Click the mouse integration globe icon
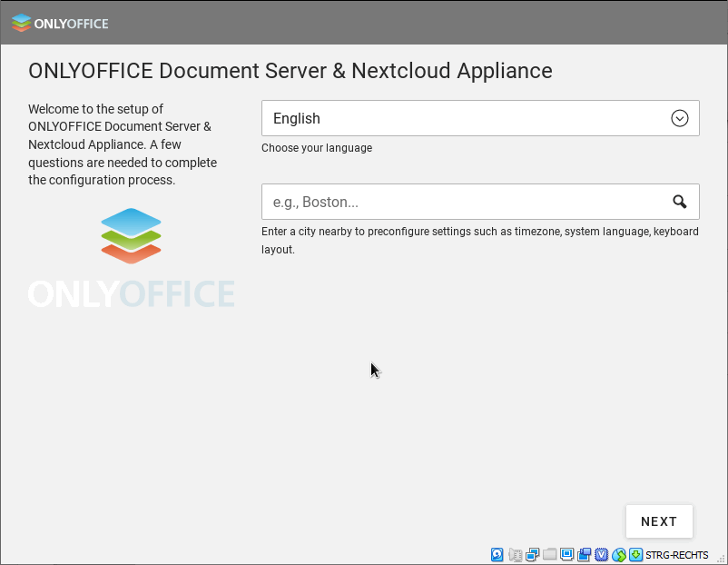Viewport: 728px width, 565px height. click(619, 555)
